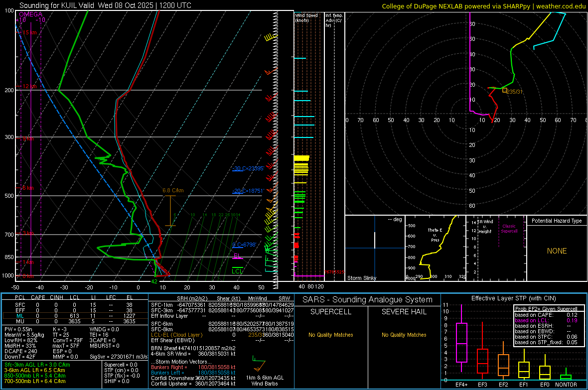The height and width of the screenshot is (390, 588).
Task: Click the Inf. Temp. Adv. panel header
Action: (334, 20)
